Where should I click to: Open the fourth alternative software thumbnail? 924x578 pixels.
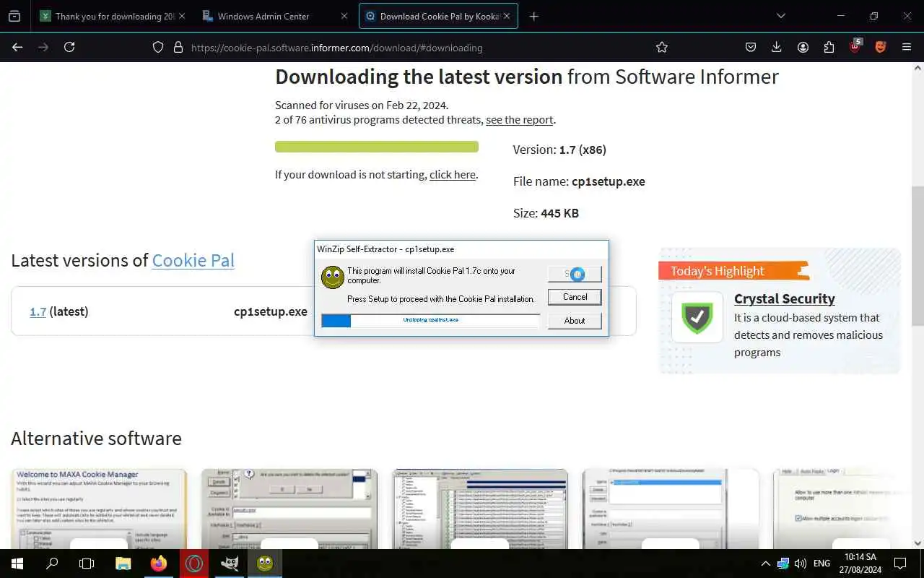pos(671,509)
